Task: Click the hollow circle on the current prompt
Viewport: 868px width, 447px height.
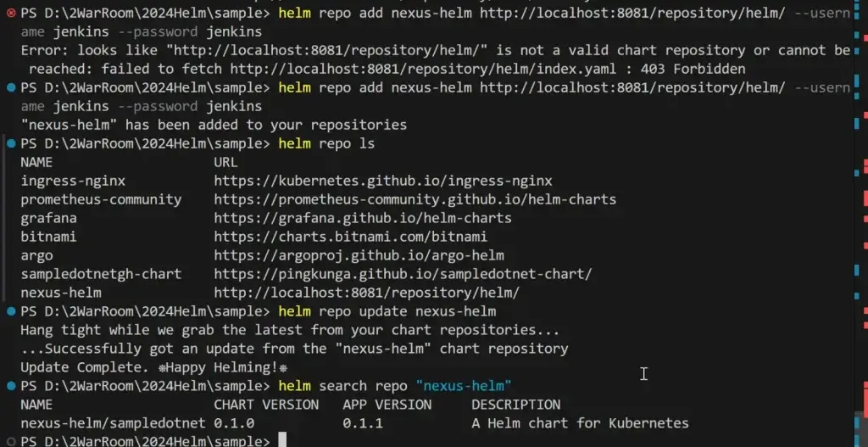Action: (x=10, y=441)
